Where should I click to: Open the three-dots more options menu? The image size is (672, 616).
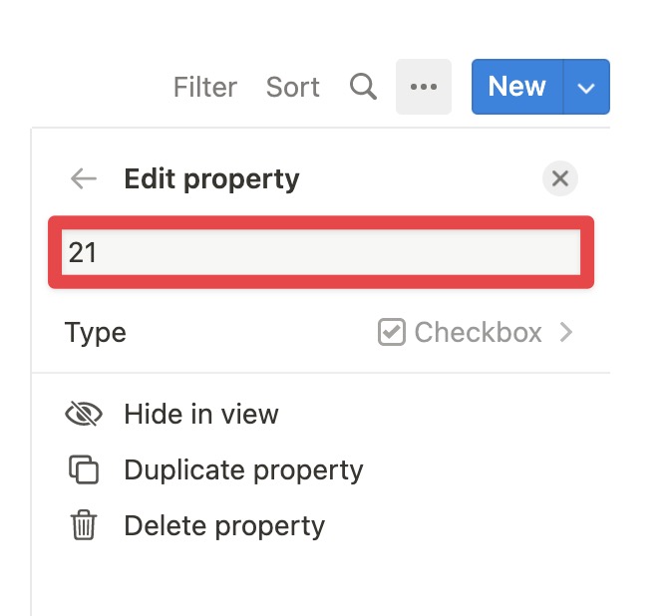424,87
